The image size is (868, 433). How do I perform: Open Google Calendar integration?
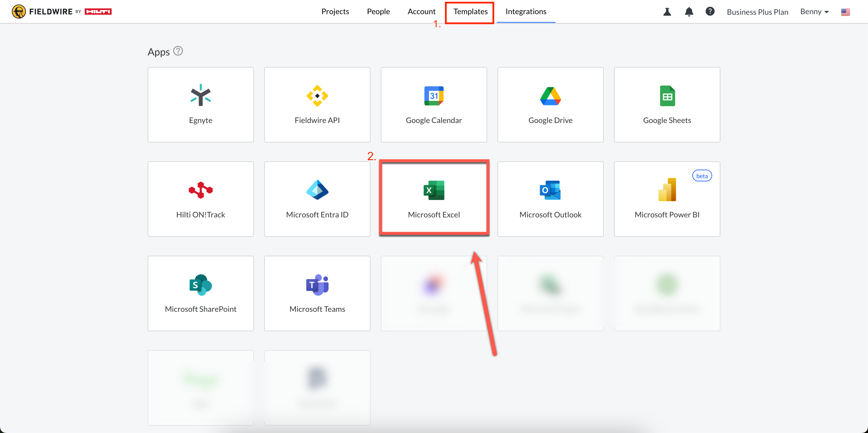point(434,104)
